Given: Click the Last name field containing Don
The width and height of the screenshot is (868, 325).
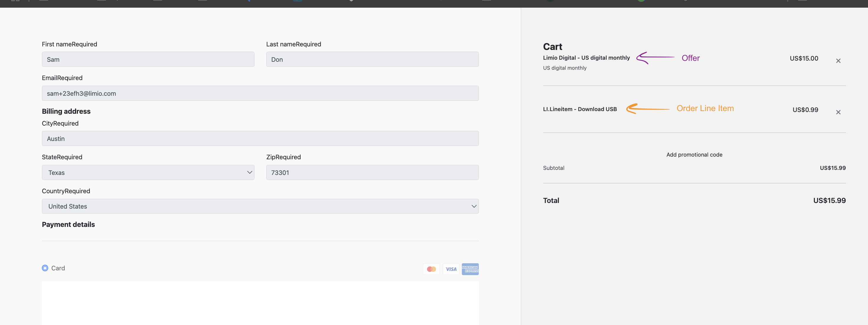Looking at the screenshot, I should [372, 59].
